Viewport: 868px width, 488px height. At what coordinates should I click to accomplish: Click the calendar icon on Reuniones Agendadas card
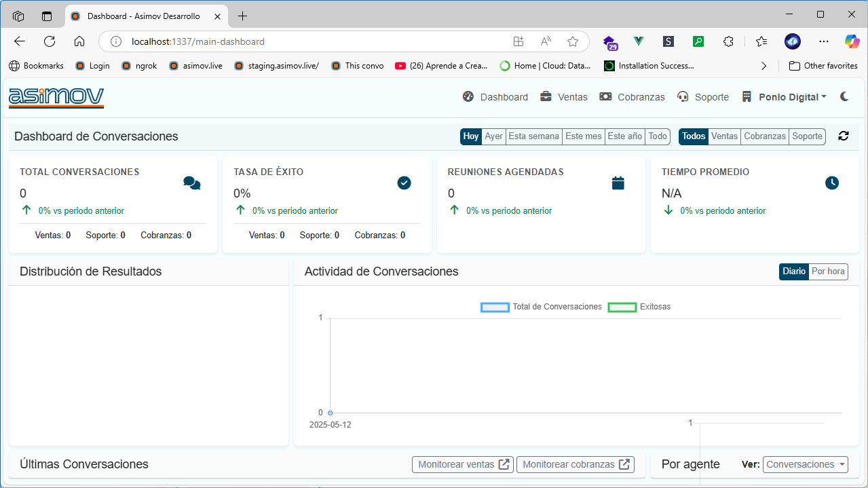[x=618, y=183]
